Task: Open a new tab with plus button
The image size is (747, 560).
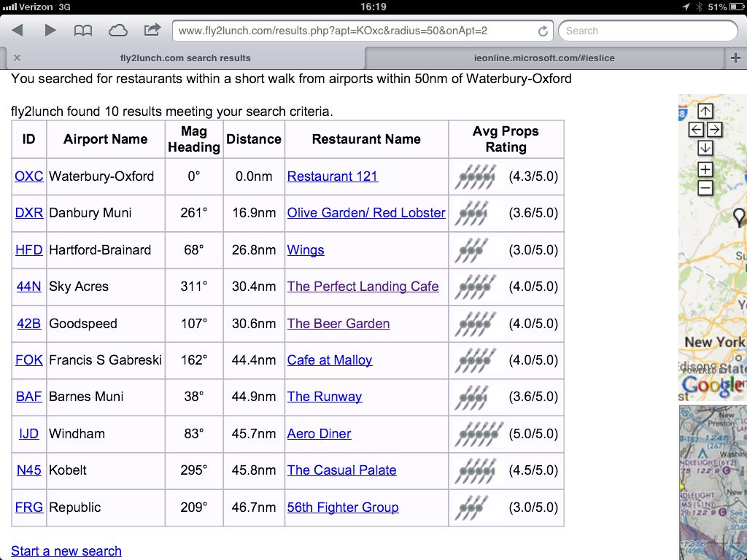Action: tap(735, 58)
